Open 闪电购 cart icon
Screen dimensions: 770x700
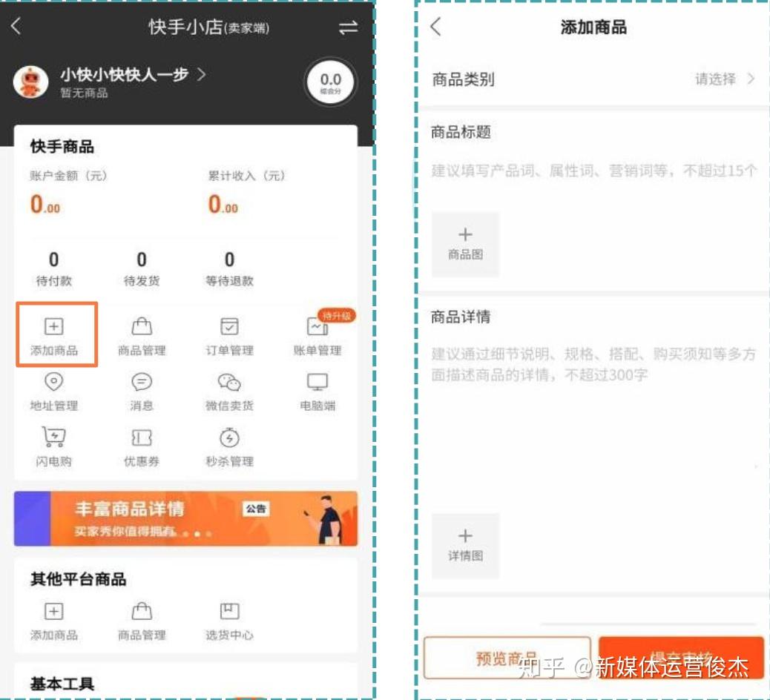(x=54, y=446)
